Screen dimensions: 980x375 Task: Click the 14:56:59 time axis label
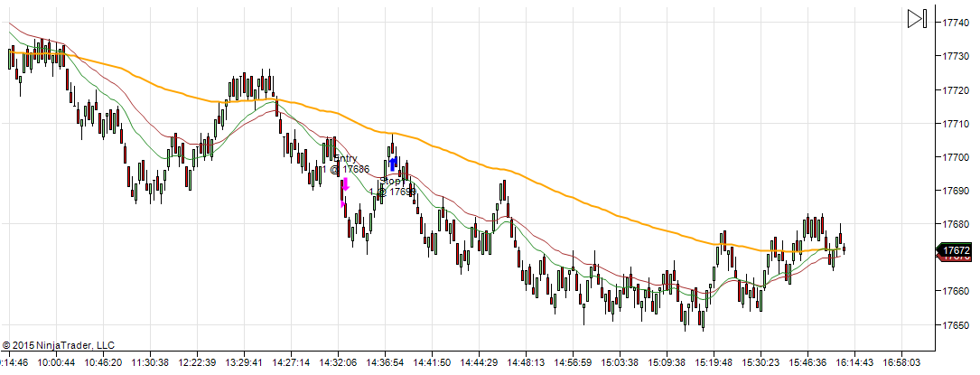pyautogui.click(x=574, y=362)
